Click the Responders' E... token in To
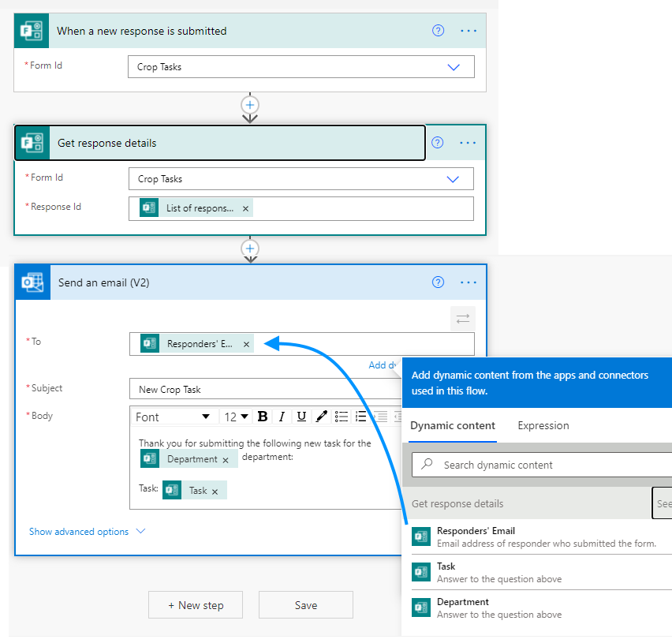 coord(196,343)
